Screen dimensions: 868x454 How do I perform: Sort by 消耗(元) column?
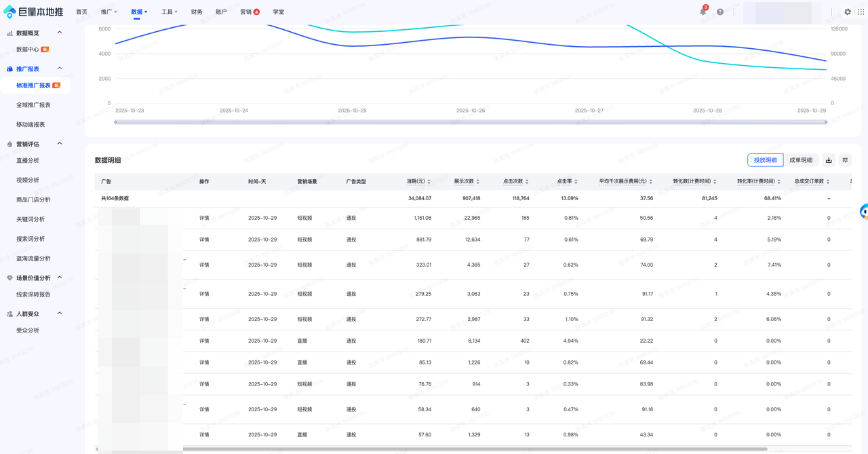(x=429, y=182)
